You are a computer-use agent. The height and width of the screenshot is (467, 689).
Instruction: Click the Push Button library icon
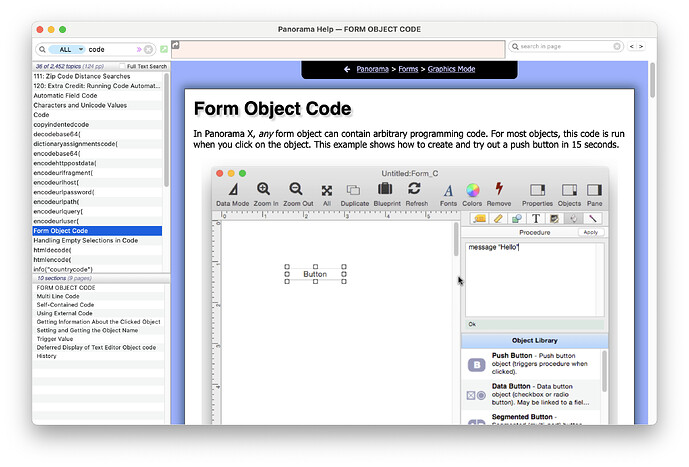(476, 365)
